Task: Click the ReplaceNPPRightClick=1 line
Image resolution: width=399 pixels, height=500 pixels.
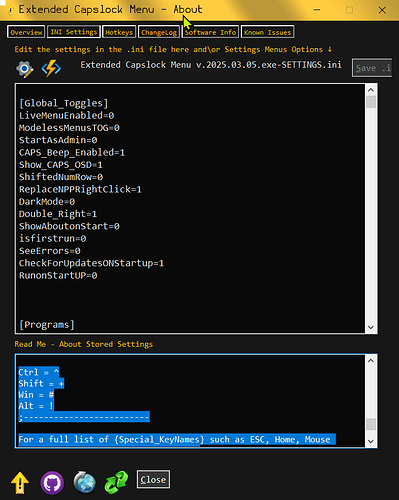Action: click(80, 189)
